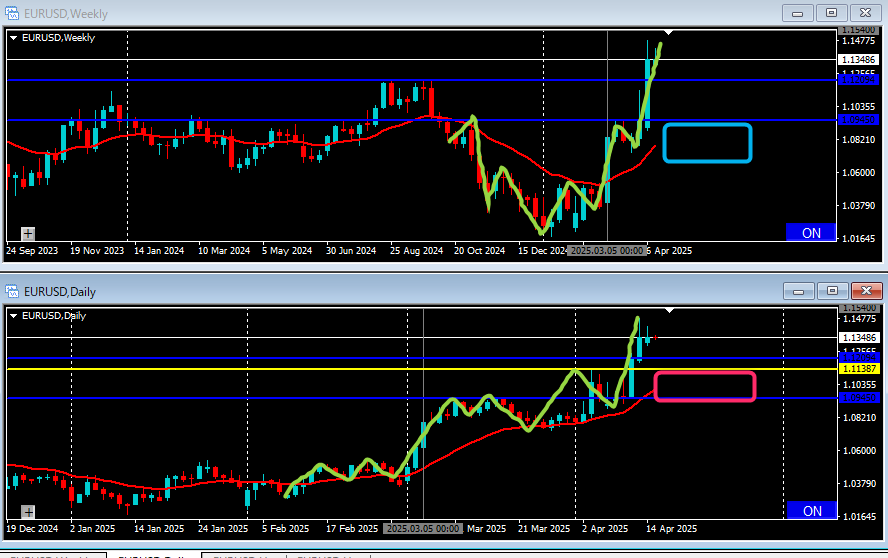Activate the EURUSD,Weekly window title bar
This screenshot has height=558, width=888.
point(400,14)
